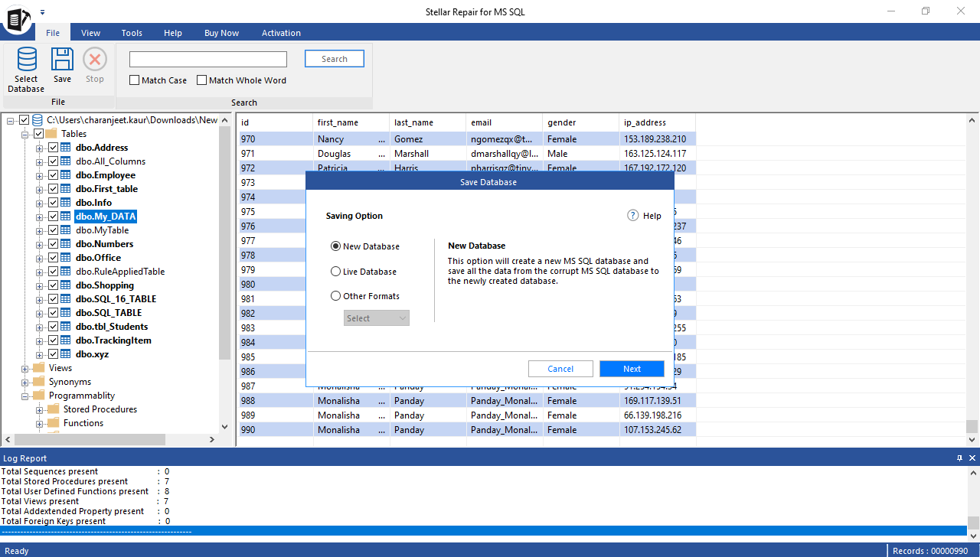Click the Stellar Repair logo icon
Image resolution: width=980 pixels, height=557 pixels.
pos(17,21)
